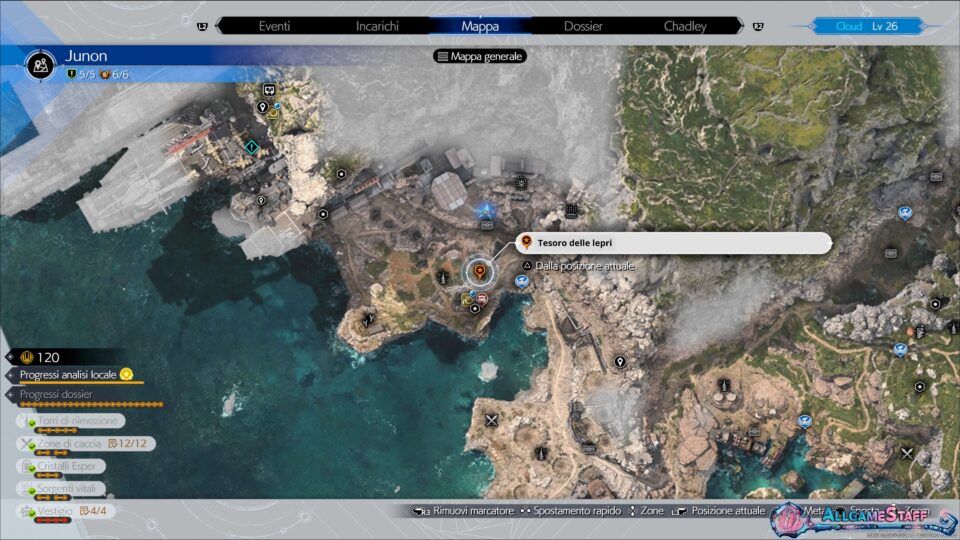
Task: Select the hexagon icon left of the train bridge
Action: tap(341, 174)
